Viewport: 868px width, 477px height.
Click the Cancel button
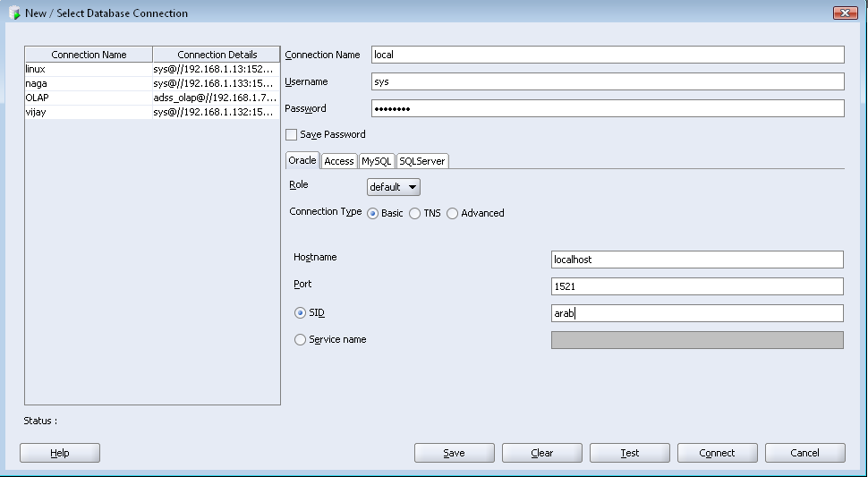(x=804, y=453)
